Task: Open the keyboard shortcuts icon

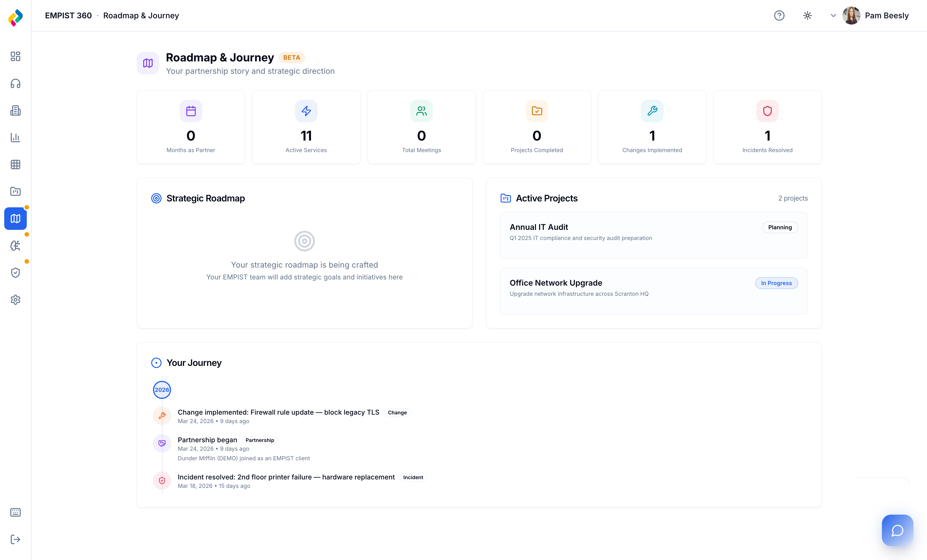Action: tap(15, 512)
